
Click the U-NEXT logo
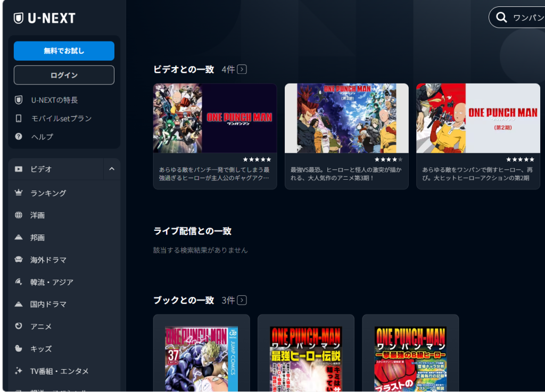coord(45,18)
